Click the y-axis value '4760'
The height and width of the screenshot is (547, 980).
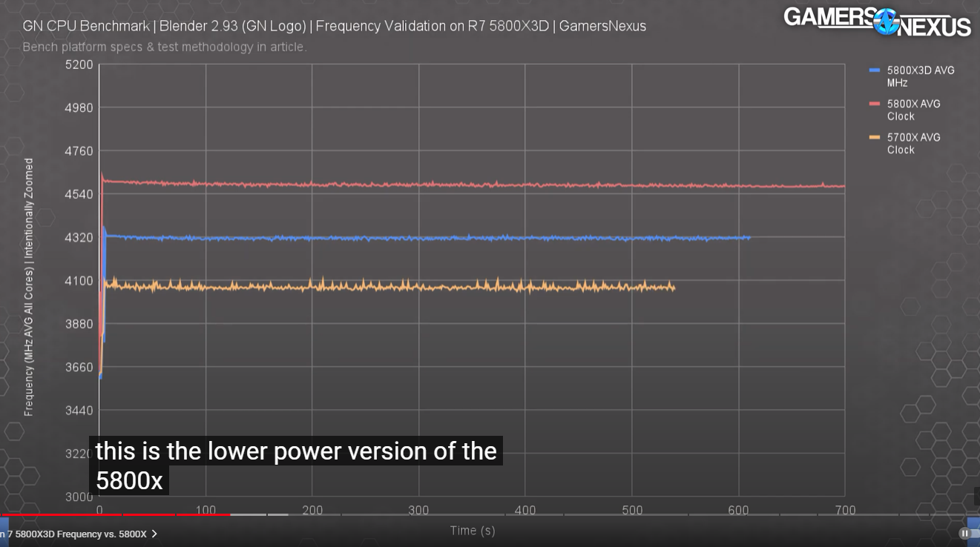(79, 151)
